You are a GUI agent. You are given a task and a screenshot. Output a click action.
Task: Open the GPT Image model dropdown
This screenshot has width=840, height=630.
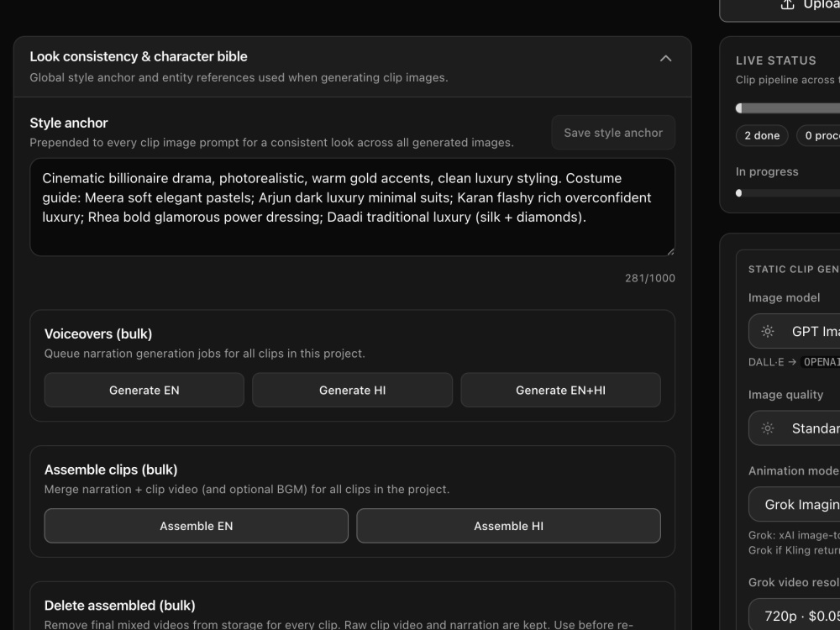[794, 331]
